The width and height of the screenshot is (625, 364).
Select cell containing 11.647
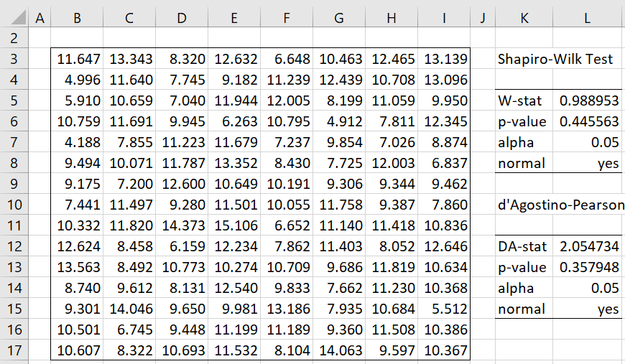[77, 59]
